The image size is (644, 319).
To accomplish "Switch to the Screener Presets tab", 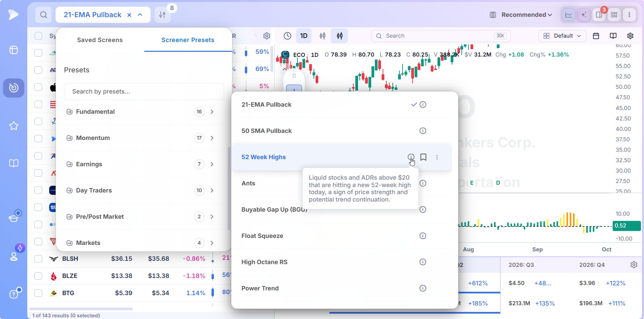I will (188, 40).
